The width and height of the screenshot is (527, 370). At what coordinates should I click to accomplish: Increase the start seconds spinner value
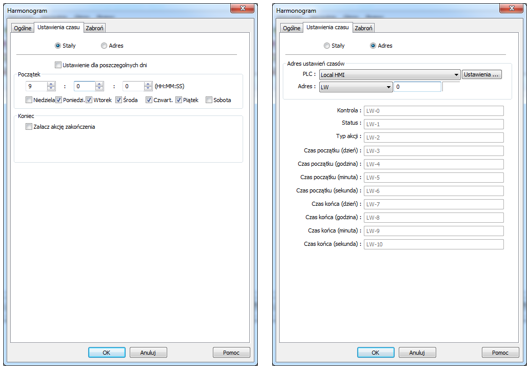coord(148,84)
